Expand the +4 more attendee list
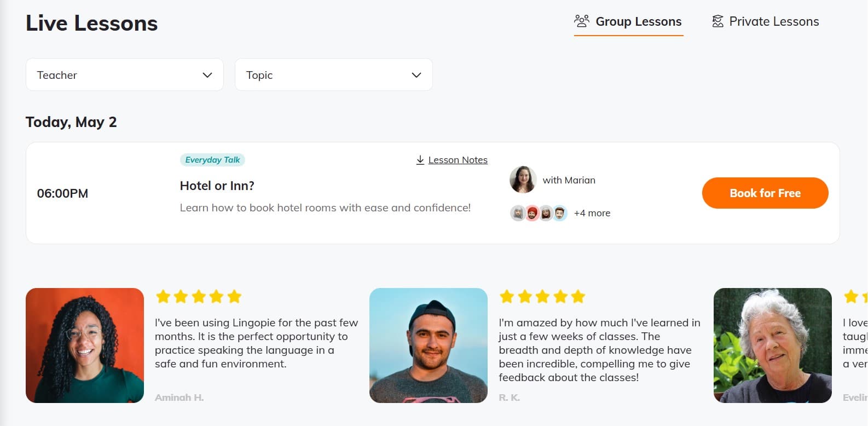 coord(592,213)
